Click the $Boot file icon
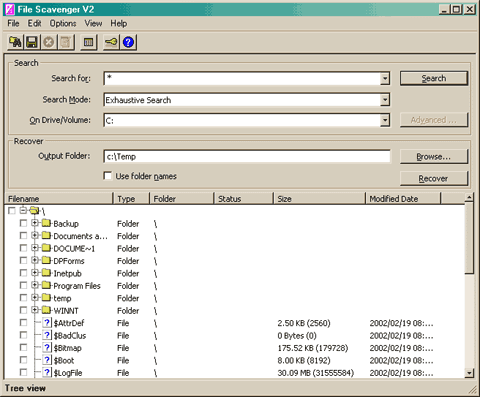480x397 pixels. [x=47, y=360]
